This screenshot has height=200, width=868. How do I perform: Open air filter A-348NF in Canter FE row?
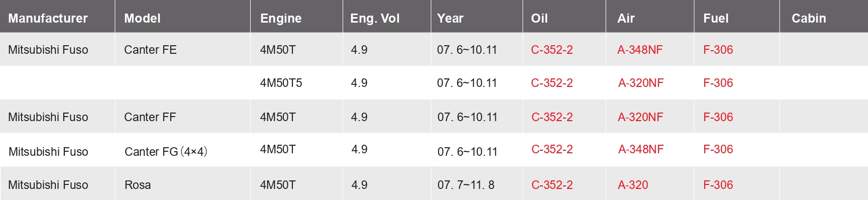640,50
